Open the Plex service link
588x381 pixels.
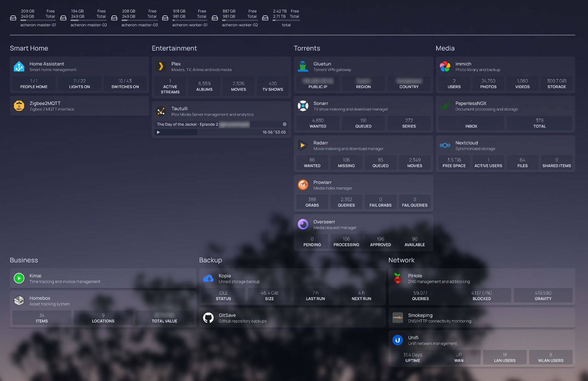pyautogui.click(x=176, y=64)
